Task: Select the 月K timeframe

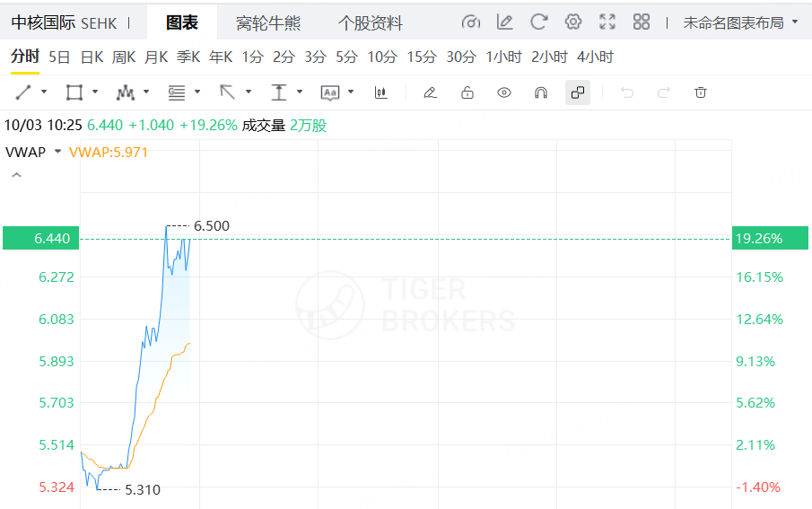Action: pyautogui.click(x=156, y=57)
